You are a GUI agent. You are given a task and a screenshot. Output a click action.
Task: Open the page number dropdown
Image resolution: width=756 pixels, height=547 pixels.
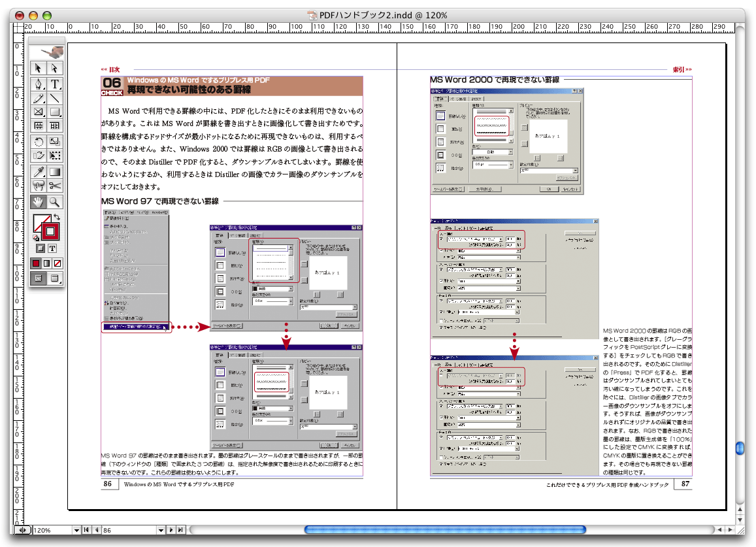click(161, 530)
